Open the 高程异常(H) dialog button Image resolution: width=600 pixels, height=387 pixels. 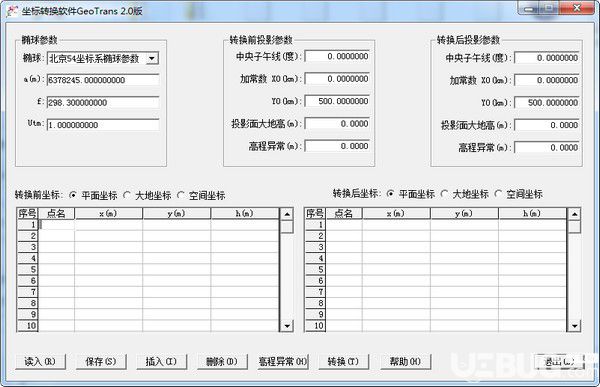tap(283, 361)
